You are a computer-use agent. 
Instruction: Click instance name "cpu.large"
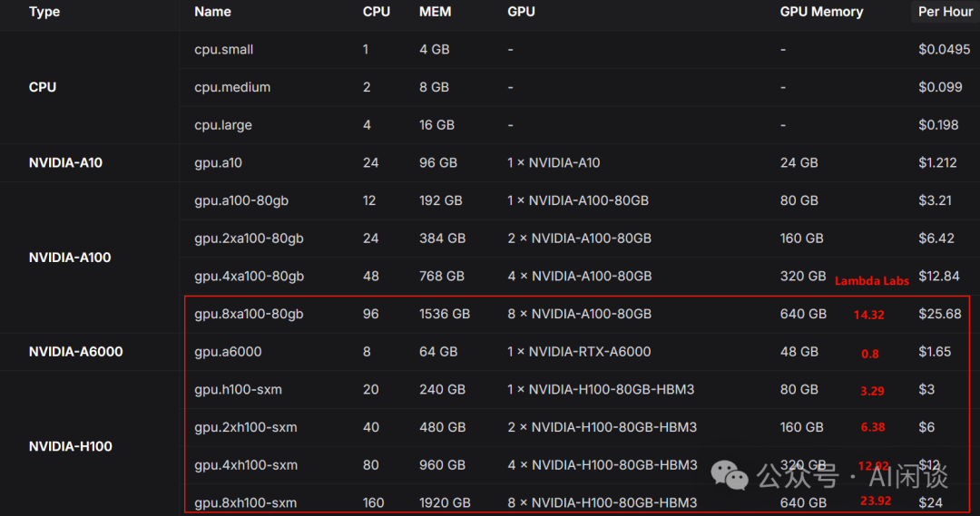[x=223, y=125]
